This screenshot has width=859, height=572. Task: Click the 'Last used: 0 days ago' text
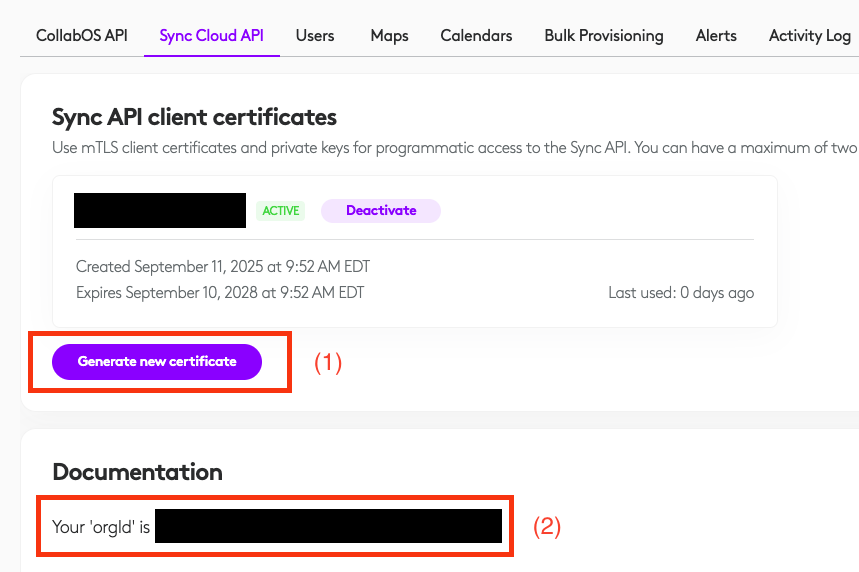(680, 293)
